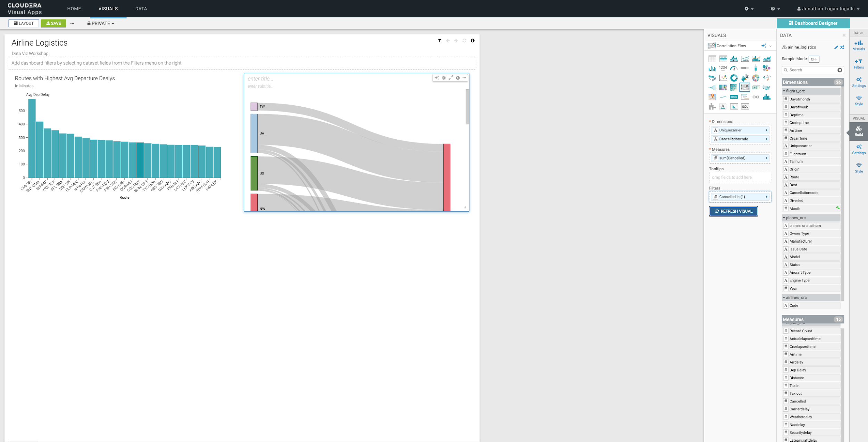The width and height of the screenshot is (868, 442).
Task: Select the Treemap visual icon
Action: pos(723,88)
